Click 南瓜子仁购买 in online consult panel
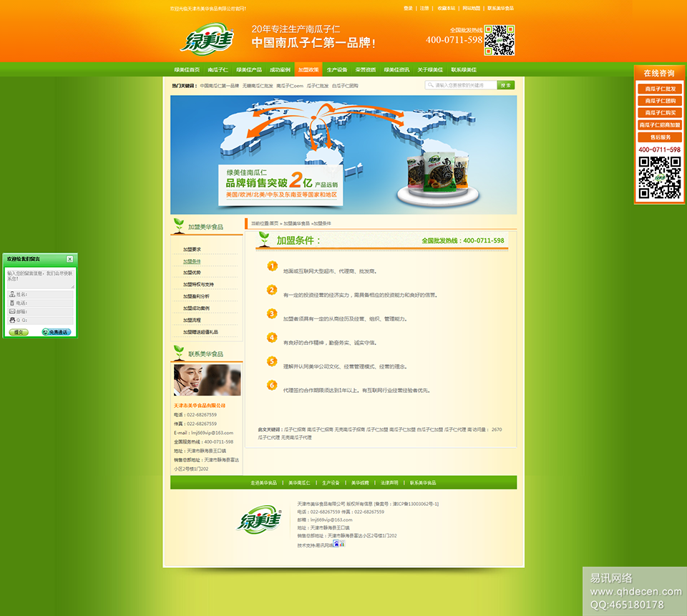687x616 pixels. [660, 112]
